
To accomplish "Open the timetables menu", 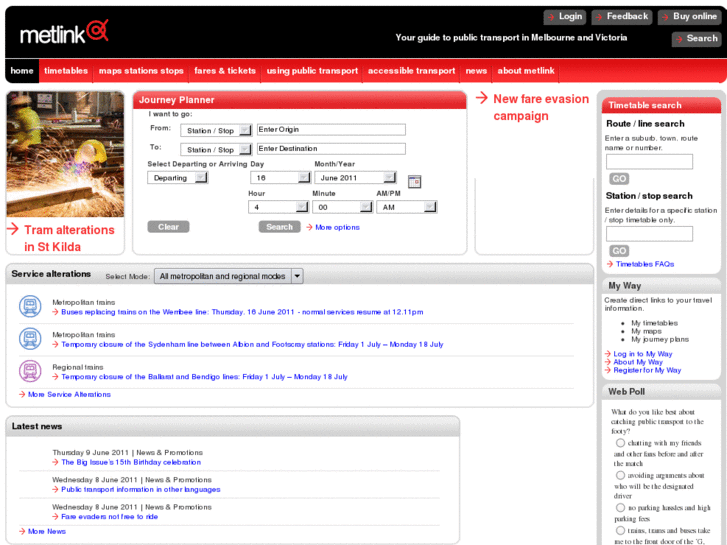I will pos(66,71).
